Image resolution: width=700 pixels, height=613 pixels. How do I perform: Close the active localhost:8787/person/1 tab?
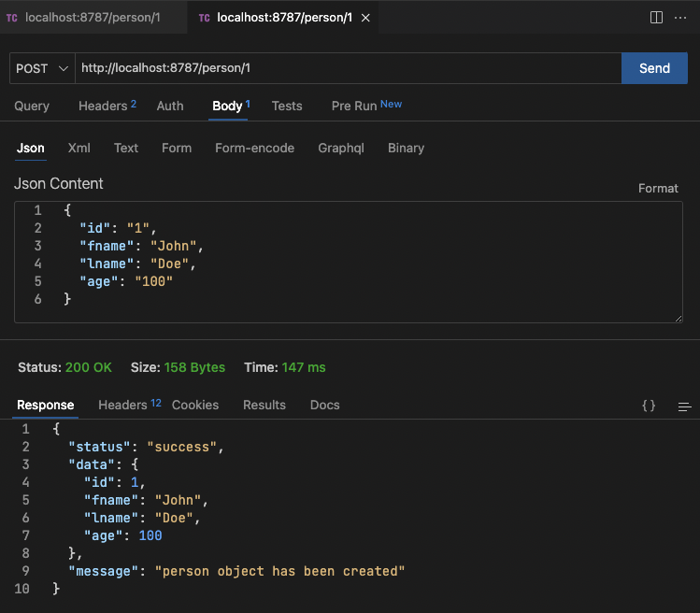tap(364, 18)
